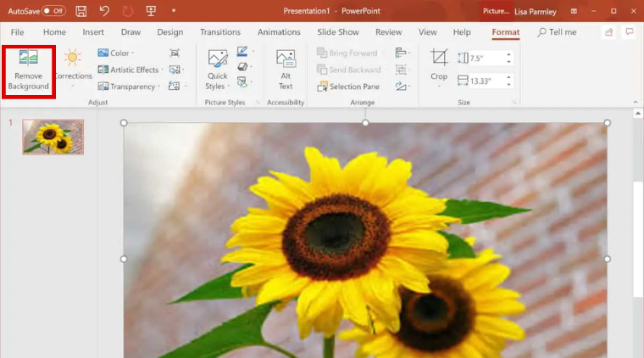Decrease the picture width with stepper
This screenshot has width=644, height=358.
pos(509,84)
